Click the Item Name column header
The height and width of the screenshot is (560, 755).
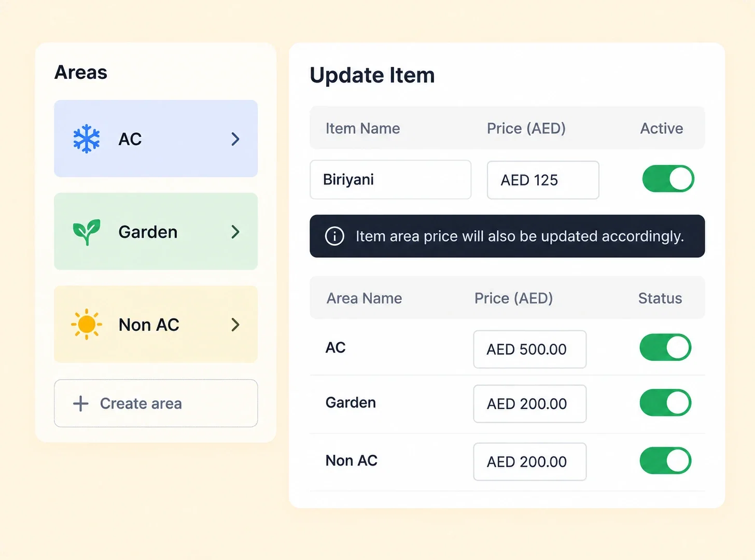(x=363, y=129)
